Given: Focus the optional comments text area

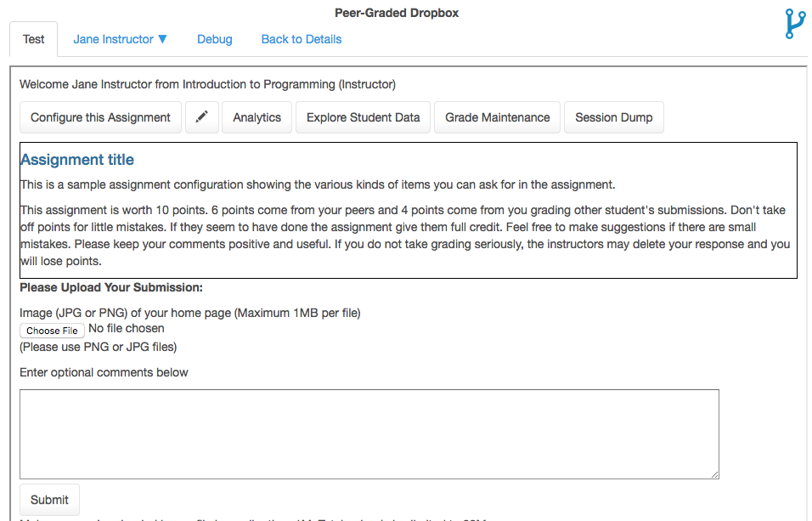Looking at the screenshot, I should point(369,433).
